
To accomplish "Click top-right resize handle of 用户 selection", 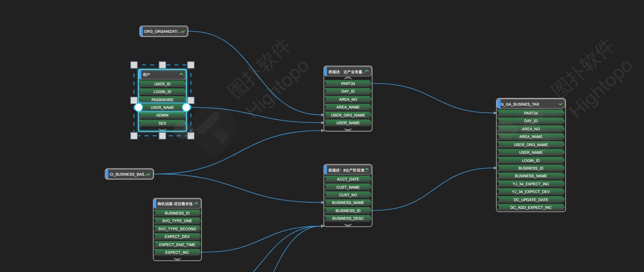I will pyautogui.click(x=191, y=65).
